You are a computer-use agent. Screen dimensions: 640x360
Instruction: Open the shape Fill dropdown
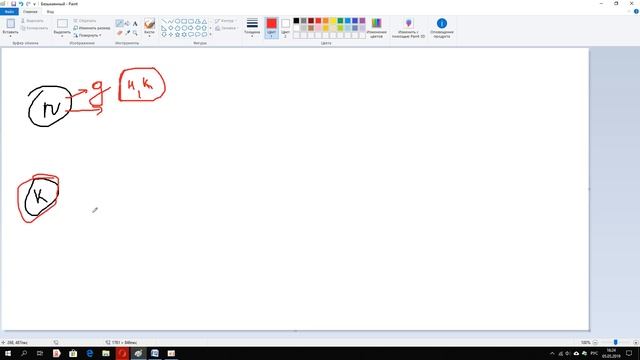tap(226, 28)
